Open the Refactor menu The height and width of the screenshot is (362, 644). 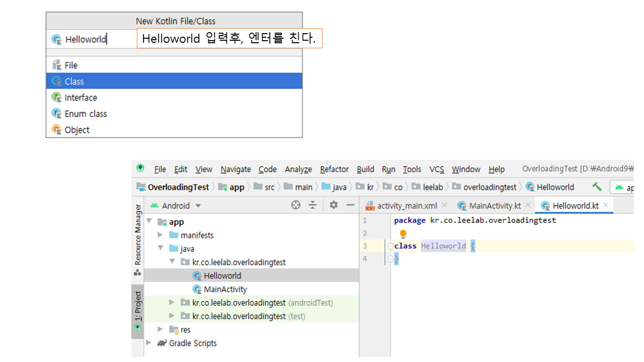tap(334, 169)
